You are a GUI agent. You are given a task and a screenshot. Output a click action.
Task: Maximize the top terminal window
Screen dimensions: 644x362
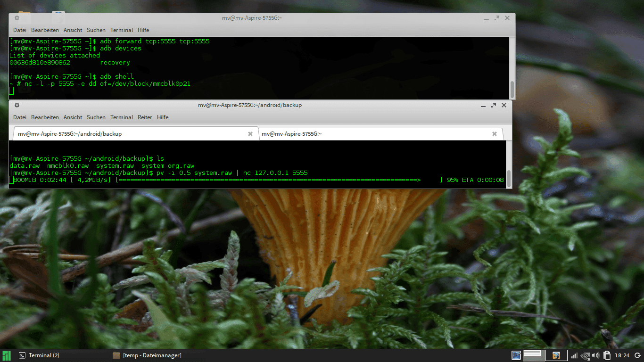pyautogui.click(x=496, y=18)
